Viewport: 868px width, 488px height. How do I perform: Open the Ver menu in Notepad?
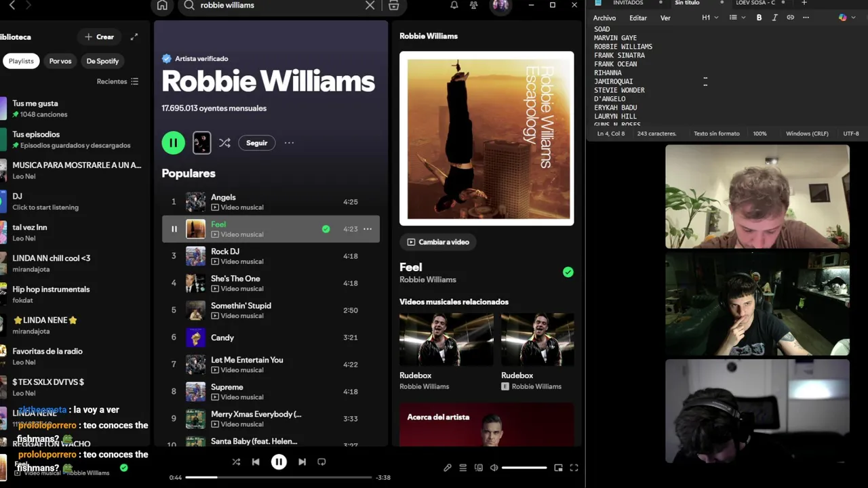click(x=665, y=18)
